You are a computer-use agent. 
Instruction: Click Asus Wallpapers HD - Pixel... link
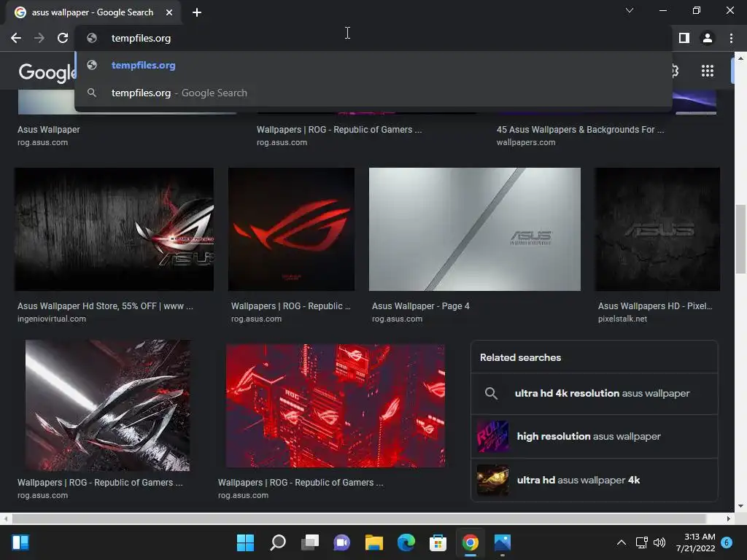tap(655, 306)
